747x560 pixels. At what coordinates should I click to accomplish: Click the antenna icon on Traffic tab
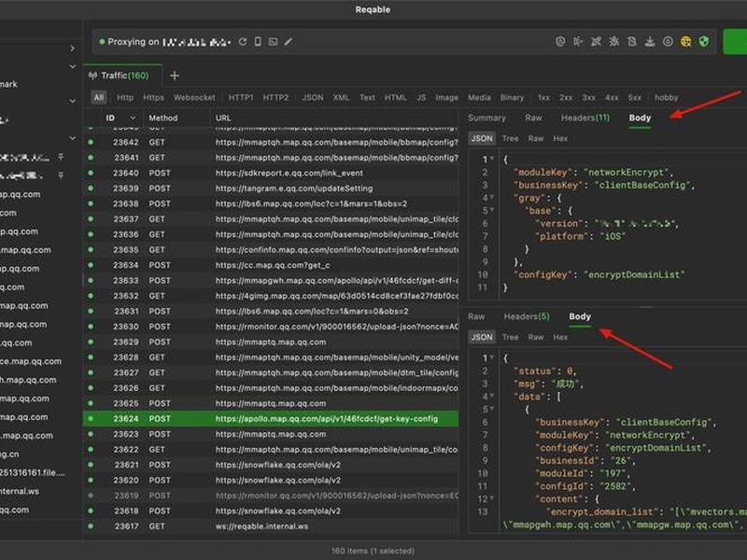(x=92, y=76)
